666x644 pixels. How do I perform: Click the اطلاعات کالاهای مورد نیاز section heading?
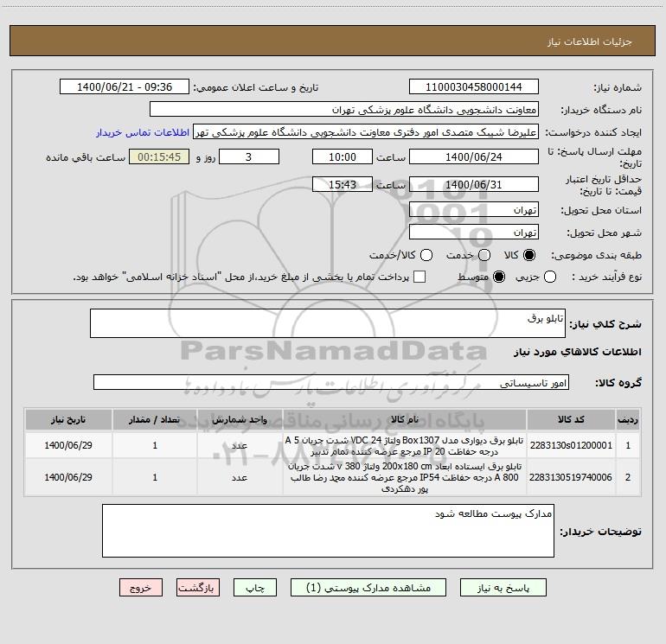[x=577, y=352]
